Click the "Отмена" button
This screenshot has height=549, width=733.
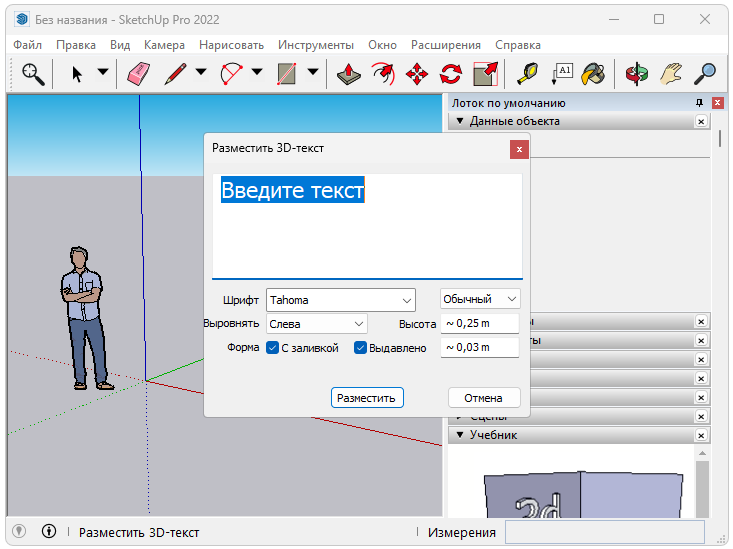coord(483,398)
